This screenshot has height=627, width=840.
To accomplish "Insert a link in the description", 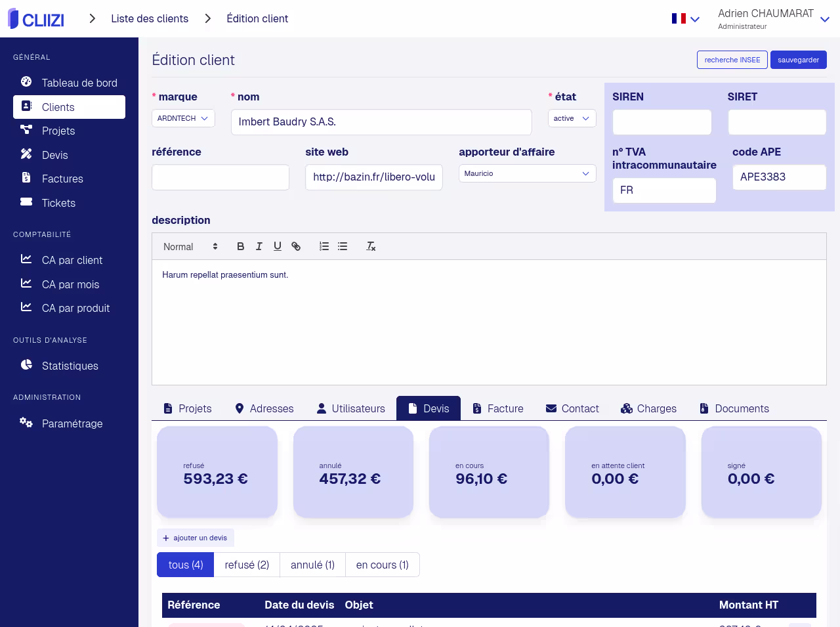I will click(x=296, y=246).
